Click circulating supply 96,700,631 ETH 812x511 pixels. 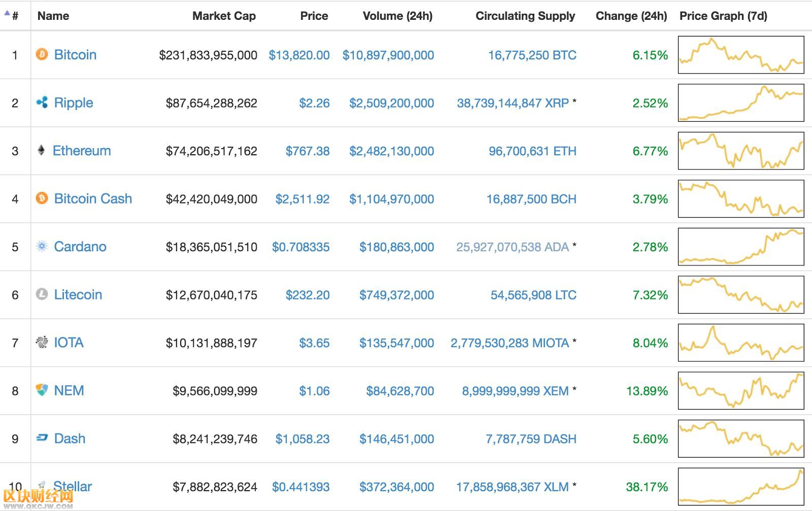point(532,151)
